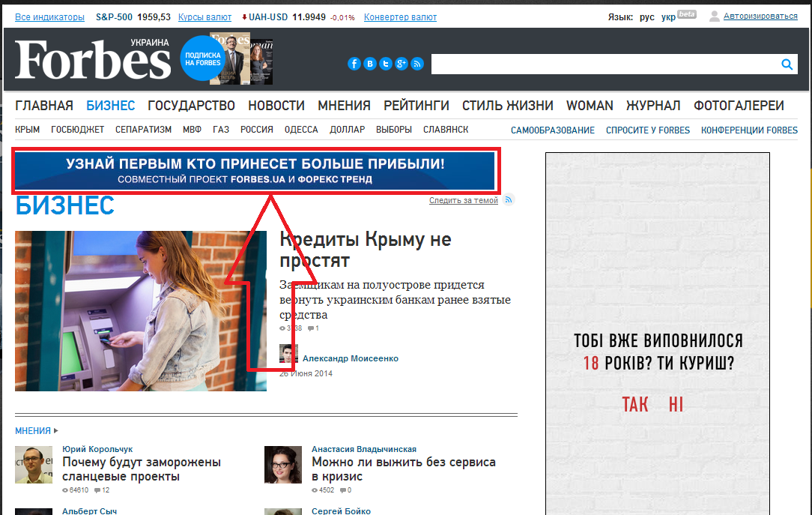Screen dimensions: 812x515
Task: Click the round Подписка на Forbes badge
Action: (203, 58)
